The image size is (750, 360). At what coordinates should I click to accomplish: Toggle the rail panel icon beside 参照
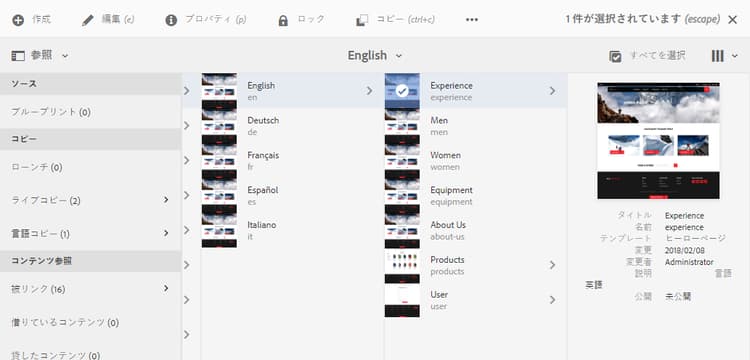click(x=18, y=56)
